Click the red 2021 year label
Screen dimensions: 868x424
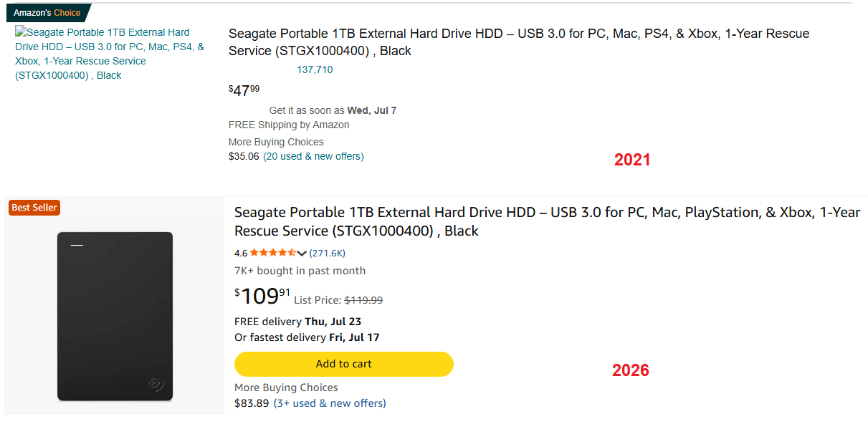pos(632,160)
